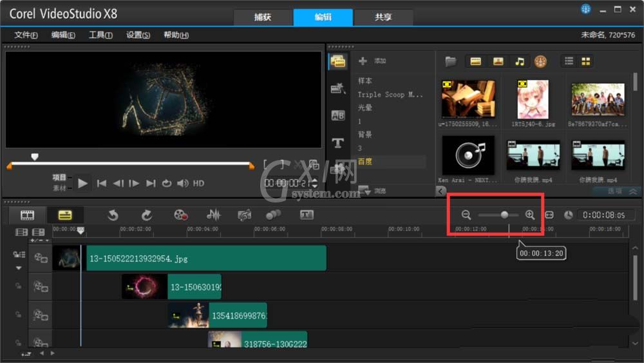Play the preview

tap(82, 183)
